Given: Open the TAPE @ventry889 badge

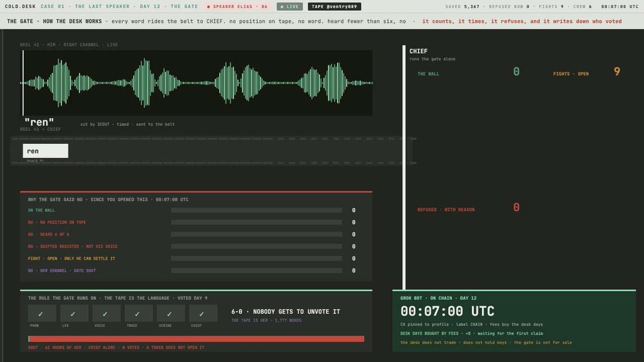Looking at the screenshot, I should click(334, 6).
